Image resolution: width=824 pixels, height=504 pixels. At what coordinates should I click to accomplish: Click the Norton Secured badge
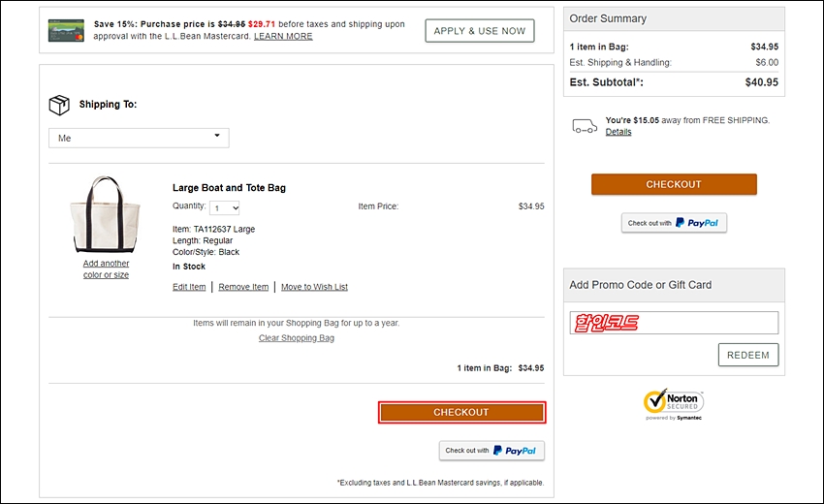point(674,405)
